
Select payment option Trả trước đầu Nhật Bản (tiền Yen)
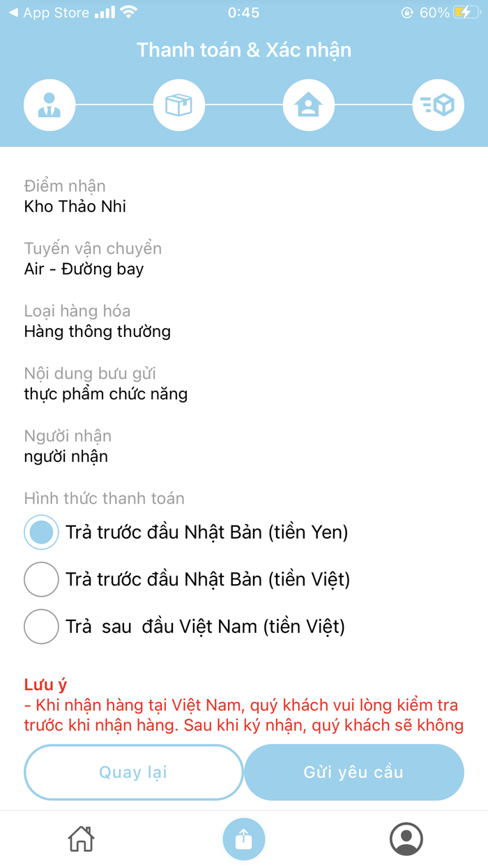41,532
